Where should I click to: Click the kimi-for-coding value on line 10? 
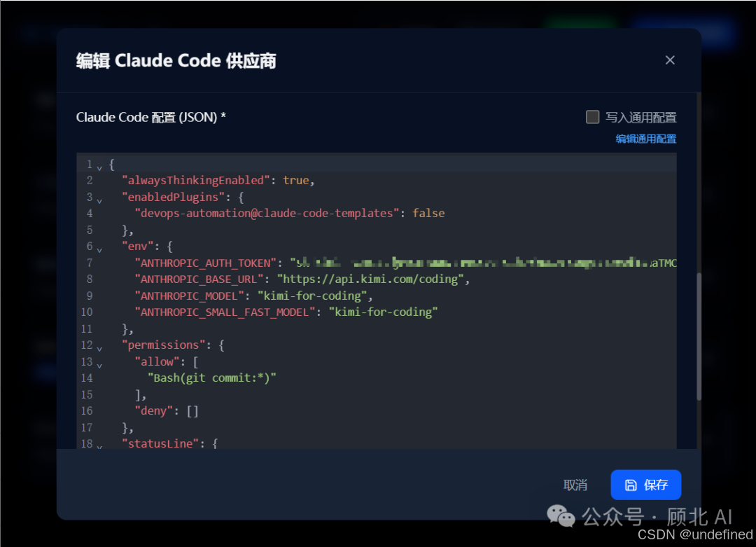point(384,312)
